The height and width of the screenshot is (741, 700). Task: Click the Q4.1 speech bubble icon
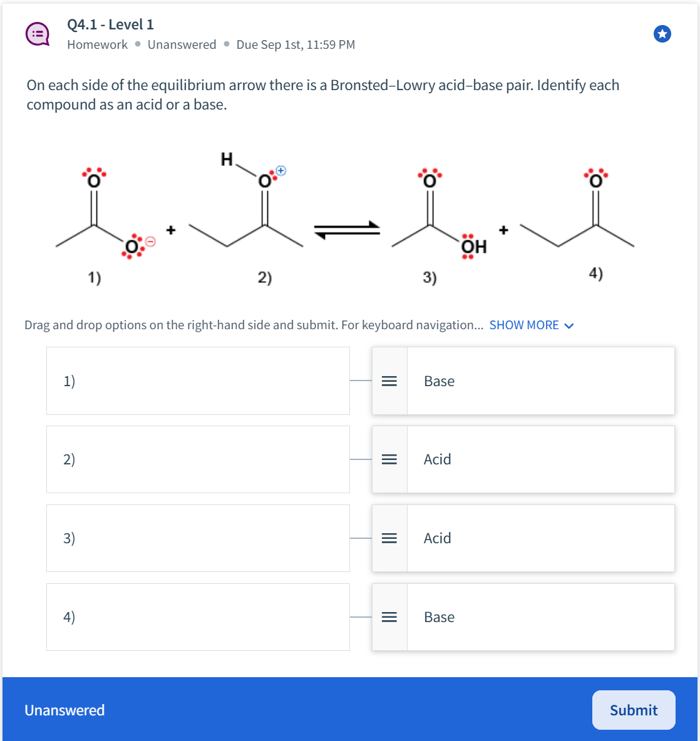pos(38,34)
